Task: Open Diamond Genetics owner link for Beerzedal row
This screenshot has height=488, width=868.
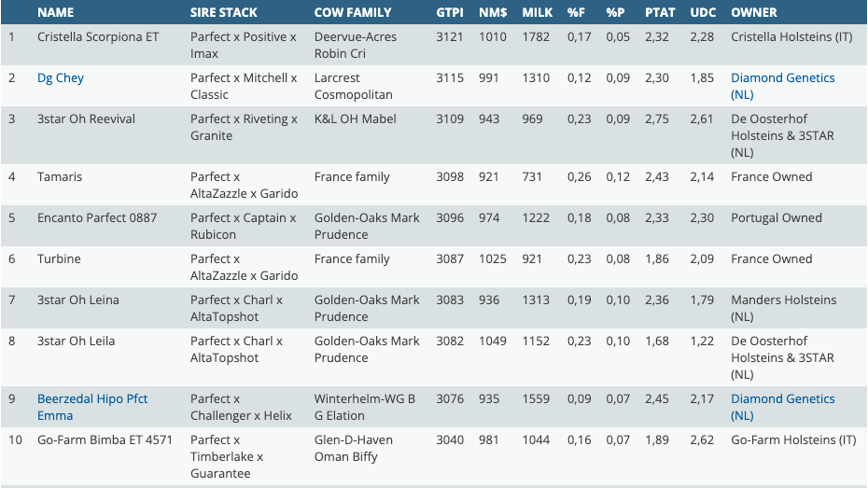Action: tap(782, 407)
